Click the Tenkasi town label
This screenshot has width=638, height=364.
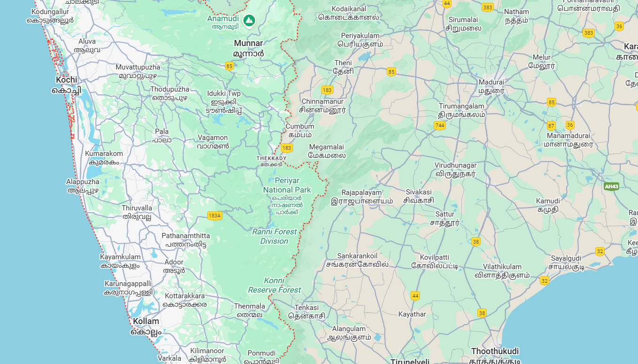point(306,312)
